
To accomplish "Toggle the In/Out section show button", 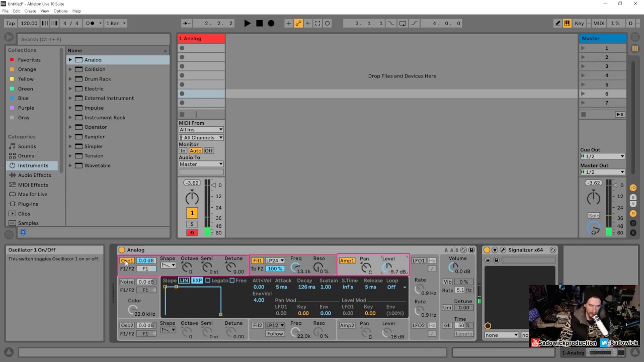I will pos(633,188).
